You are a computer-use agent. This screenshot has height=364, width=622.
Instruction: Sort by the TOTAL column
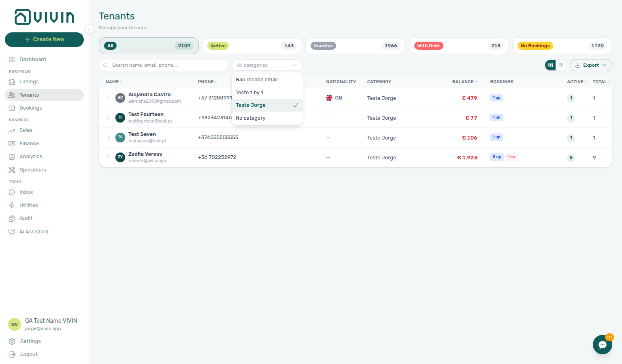point(601,82)
